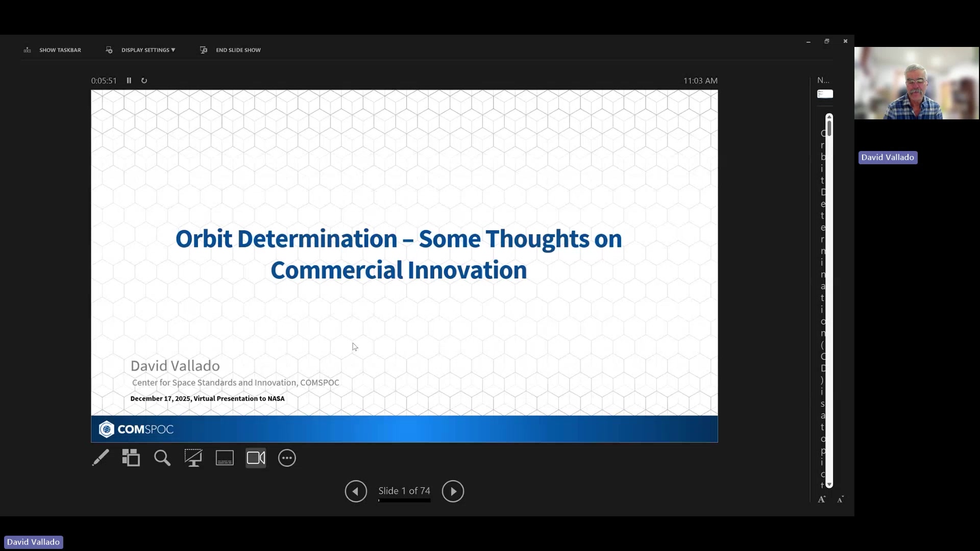Image resolution: width=980 pixels, height=551 pixels.
Task: Go to the next slide
Action: (453, 491)
